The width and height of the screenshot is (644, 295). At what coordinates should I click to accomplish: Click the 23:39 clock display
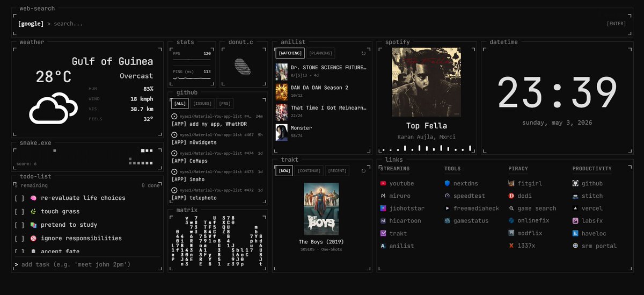tap(558, 92)
